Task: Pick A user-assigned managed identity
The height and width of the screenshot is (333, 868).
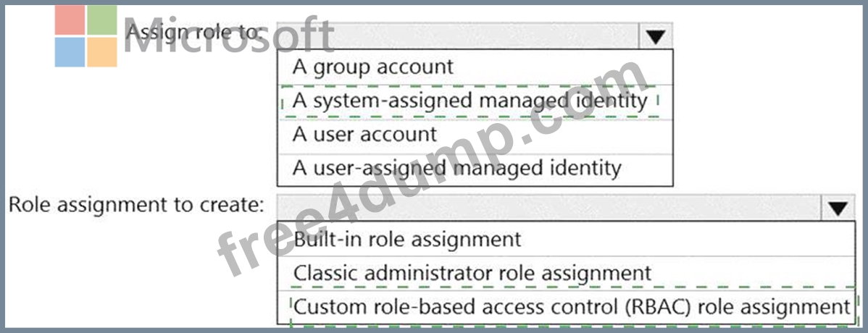Action: click(x=475, y=168)
